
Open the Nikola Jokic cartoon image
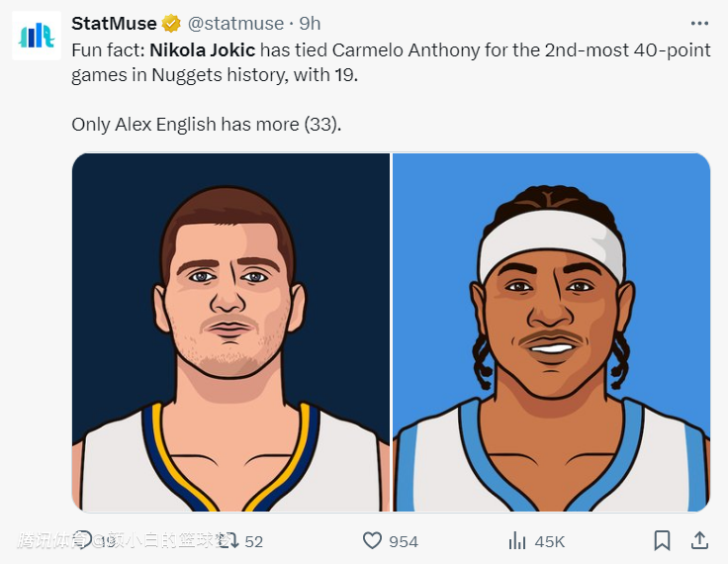point(230,331)
